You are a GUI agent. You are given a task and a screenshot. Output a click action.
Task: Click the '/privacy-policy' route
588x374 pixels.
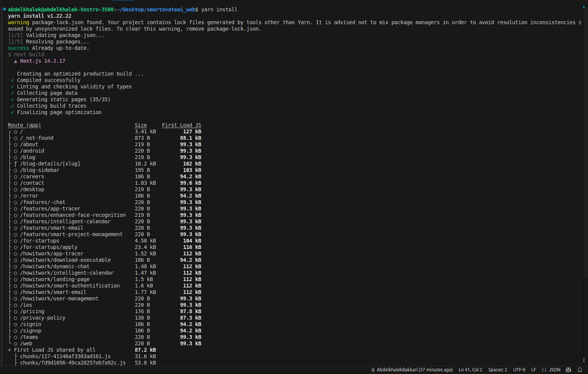click(x=43, y=318)
